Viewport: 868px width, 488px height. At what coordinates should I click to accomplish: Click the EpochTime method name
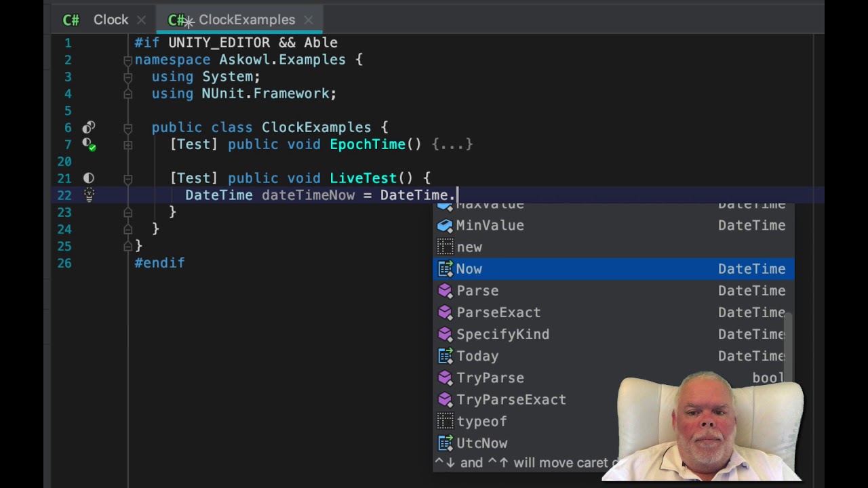[368, 144]
